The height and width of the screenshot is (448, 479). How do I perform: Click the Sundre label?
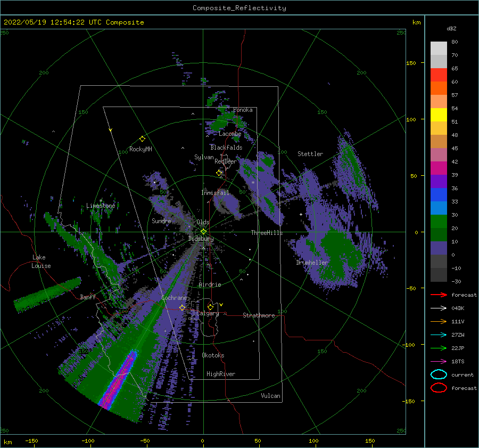click(161, 221)
